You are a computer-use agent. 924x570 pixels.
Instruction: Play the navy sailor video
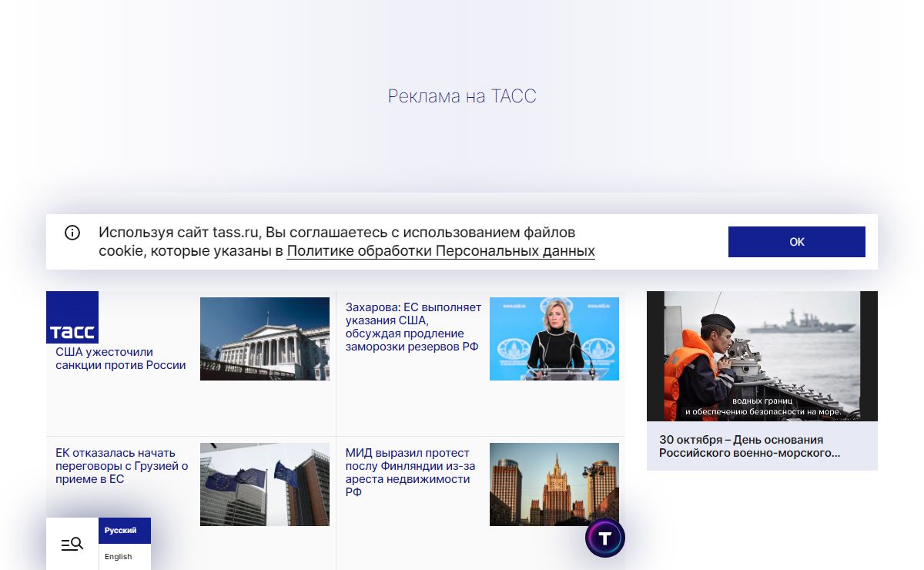point(762,356)
